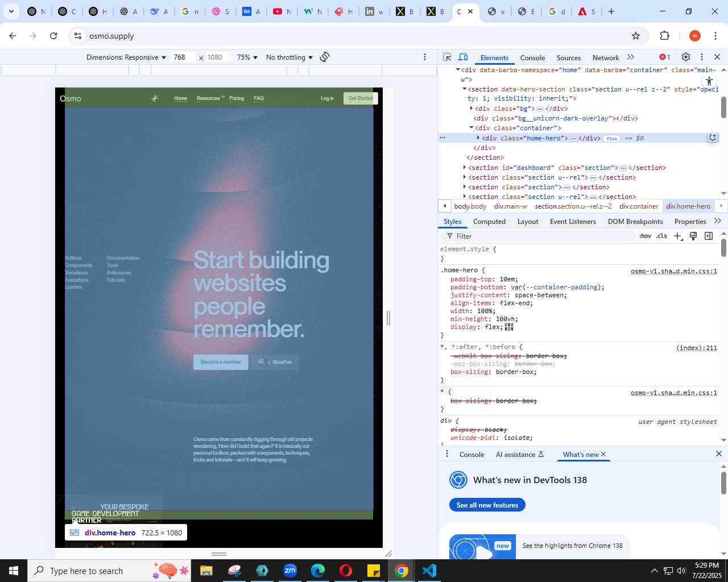728x582 pixels.
Task: Open the Computed styles tab
Action: (489, 222)
